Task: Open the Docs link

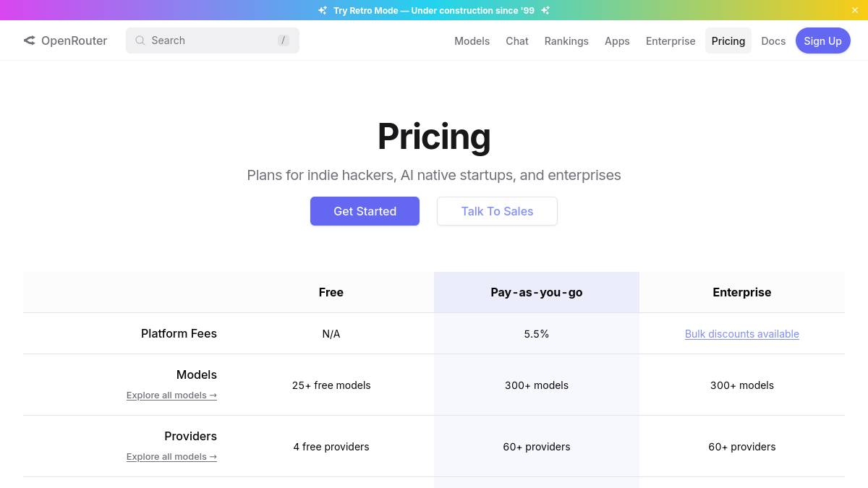Action: [x=773, y=41]
